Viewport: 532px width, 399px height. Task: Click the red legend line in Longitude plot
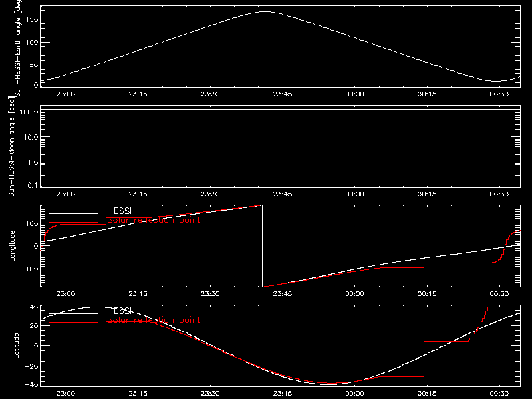tap(74, 223)
